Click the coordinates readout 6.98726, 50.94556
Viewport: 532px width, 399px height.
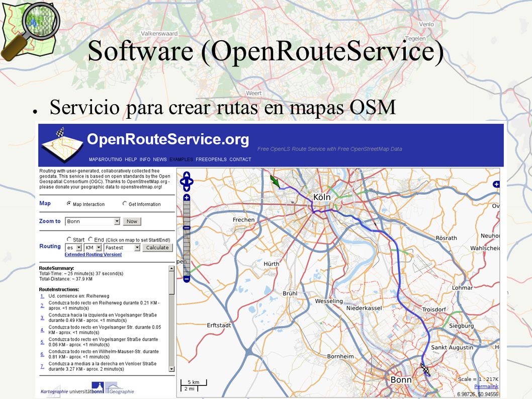point(478,394)
